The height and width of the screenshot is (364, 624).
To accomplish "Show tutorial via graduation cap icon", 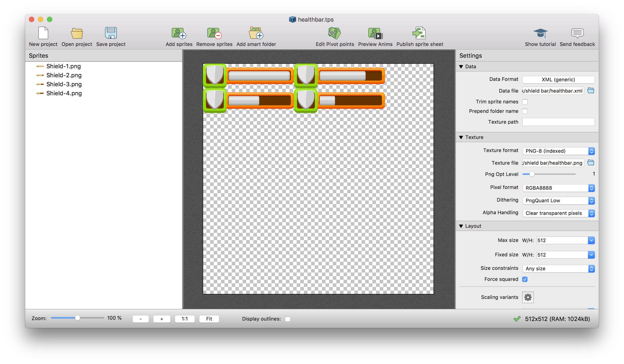I will coord(540,33).
